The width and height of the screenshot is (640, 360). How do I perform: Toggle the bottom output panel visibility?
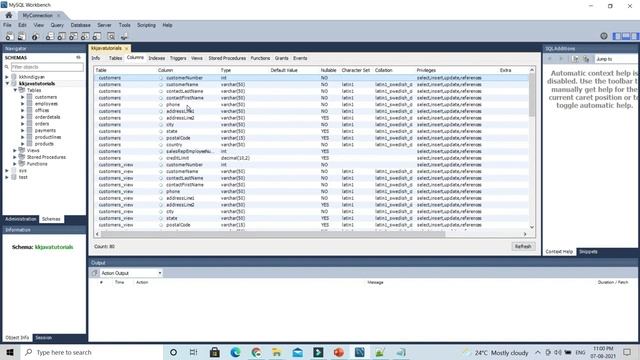(626, 36)
